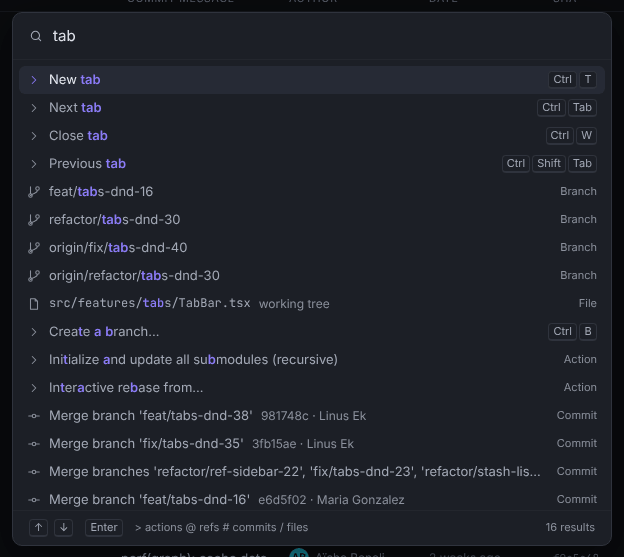Click commit icon for 'fix/tabs-dnd-35' merge
Viewport: 624px width, 557px height.
click(34, 444)
